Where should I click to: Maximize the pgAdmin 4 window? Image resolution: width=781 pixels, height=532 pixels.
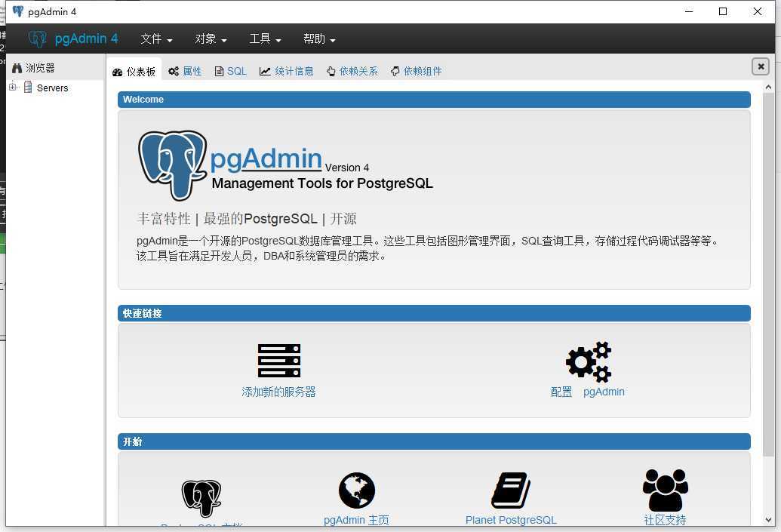coord(723,11)
